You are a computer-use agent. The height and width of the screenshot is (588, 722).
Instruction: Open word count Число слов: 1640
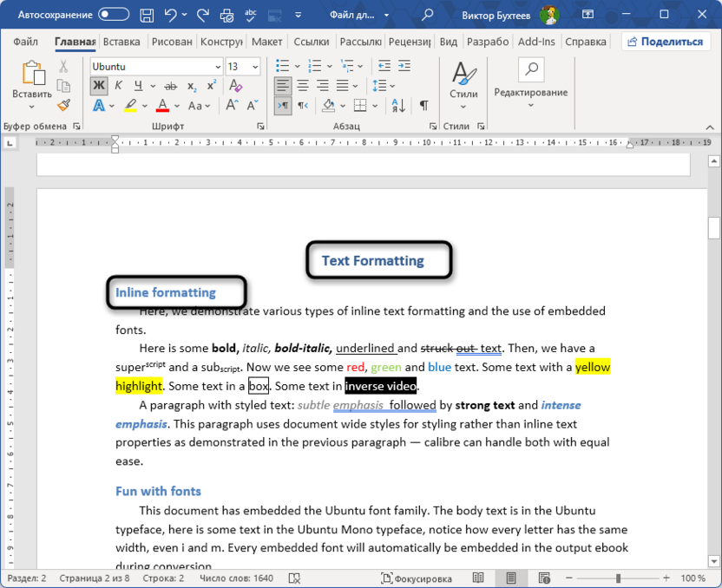click(236, 578)
